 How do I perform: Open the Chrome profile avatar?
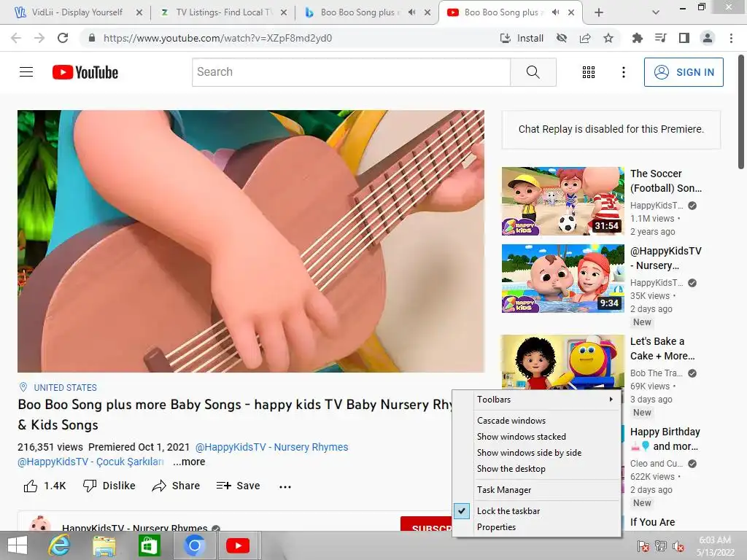point(708,38)
